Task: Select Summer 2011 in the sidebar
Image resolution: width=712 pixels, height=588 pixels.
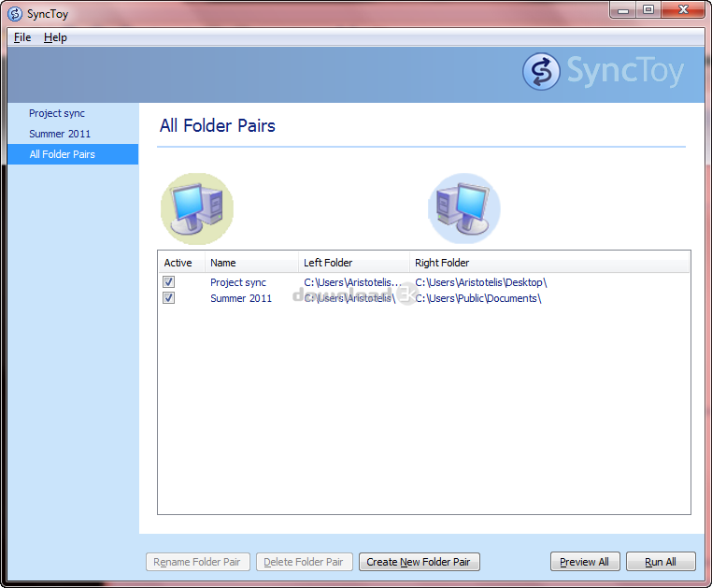Action: pyautogui.click(x=60, y=134)
